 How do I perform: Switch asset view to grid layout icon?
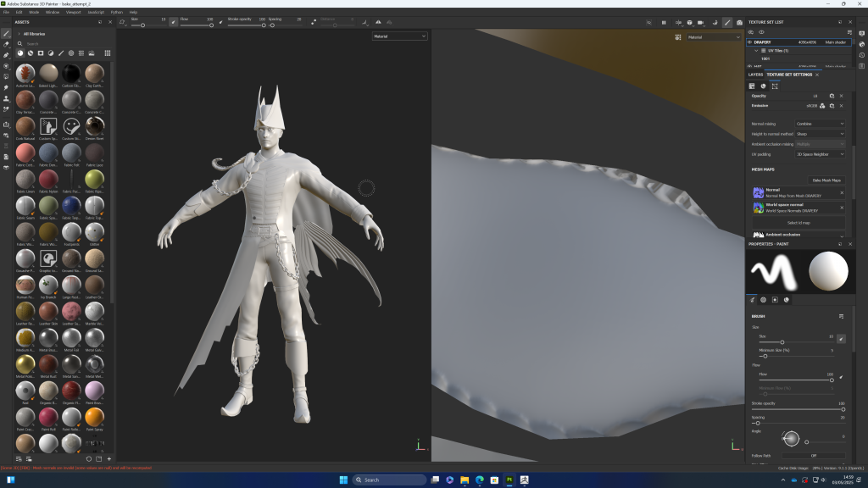[108, 53]
